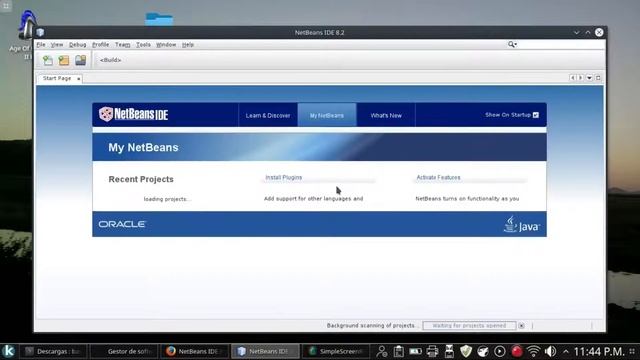Open the document list dropdown arrow
This screenshot has height=360, width=640.
click(x=589, y=78)
